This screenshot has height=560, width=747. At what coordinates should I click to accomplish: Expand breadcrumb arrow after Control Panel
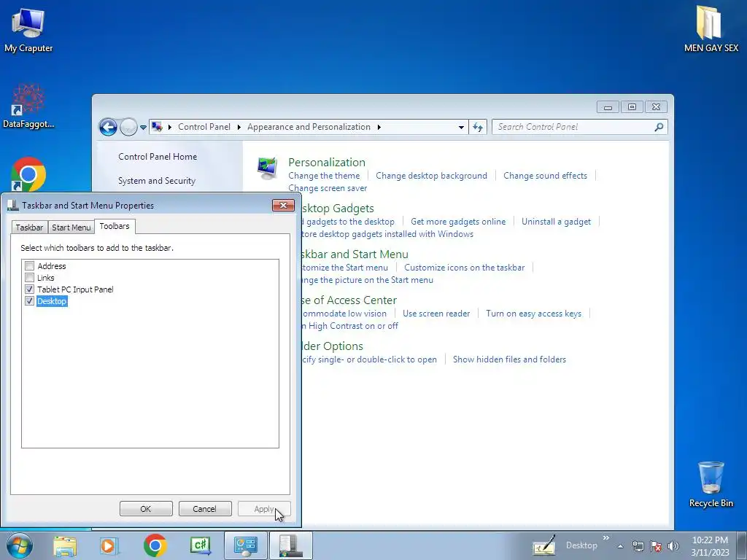239,127
